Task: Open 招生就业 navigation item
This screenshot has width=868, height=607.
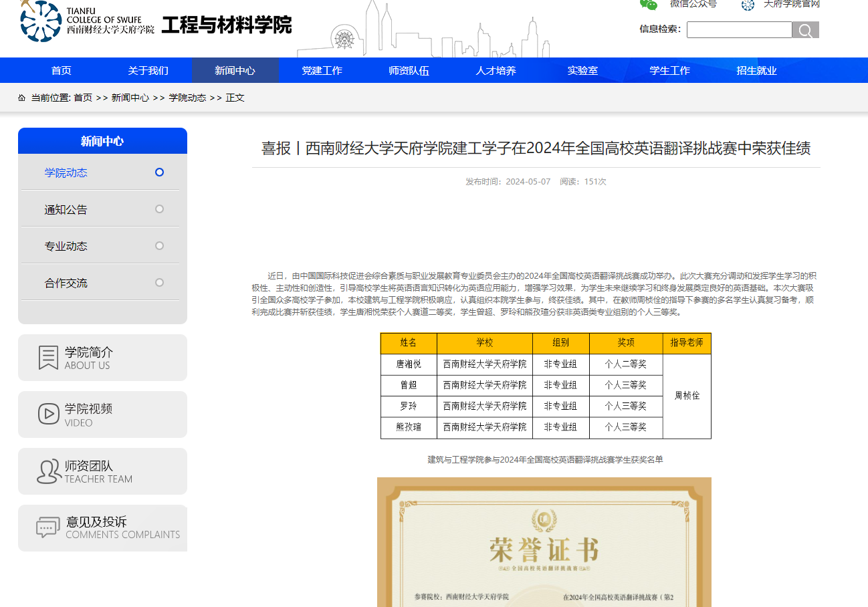Action: click(757, 70)
